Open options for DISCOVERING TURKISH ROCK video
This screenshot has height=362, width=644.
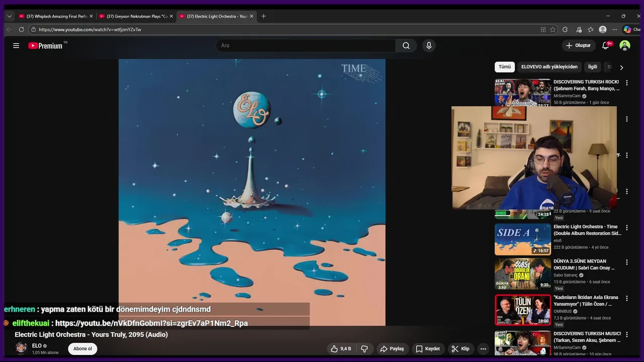(627, 83)
